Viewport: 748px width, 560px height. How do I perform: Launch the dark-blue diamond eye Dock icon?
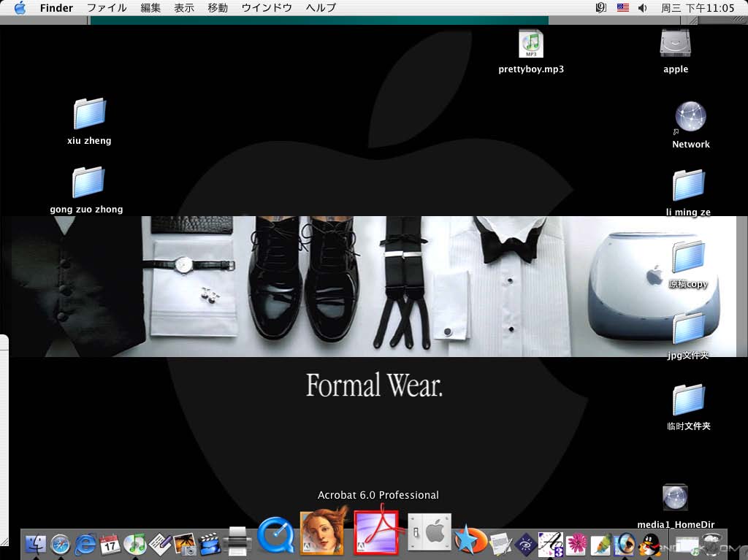(525, 544)
